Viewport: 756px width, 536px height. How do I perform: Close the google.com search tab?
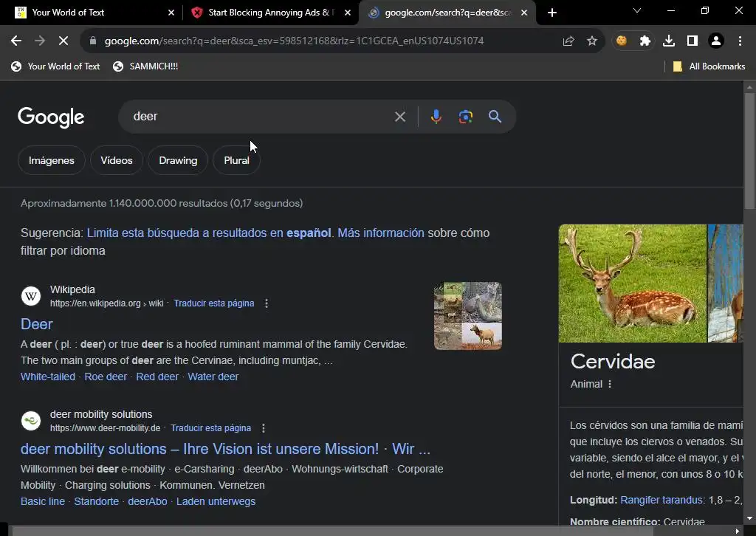[x=524, y=13]
